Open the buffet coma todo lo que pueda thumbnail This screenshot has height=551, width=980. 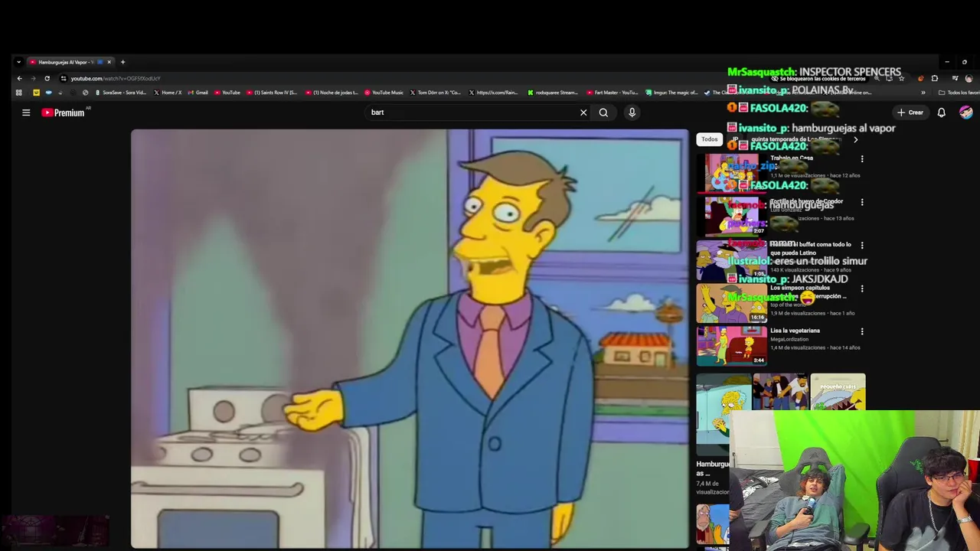click(x=731, y=259)
